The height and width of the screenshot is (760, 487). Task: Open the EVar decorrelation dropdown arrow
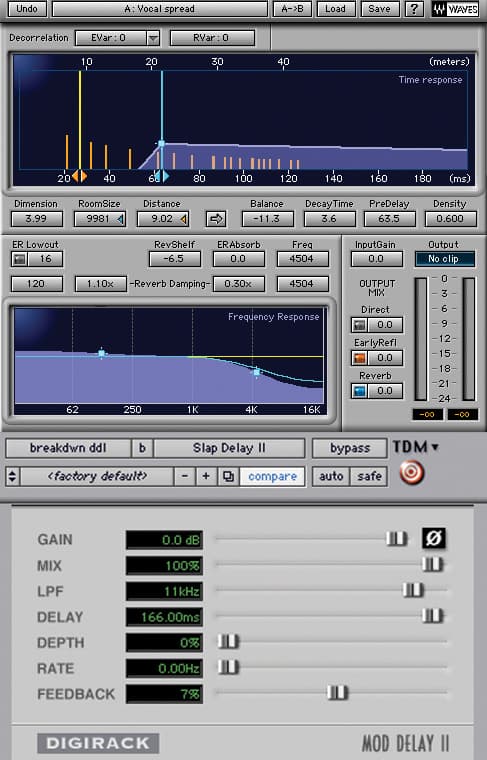pyautogui.click(x=153, y=38)
